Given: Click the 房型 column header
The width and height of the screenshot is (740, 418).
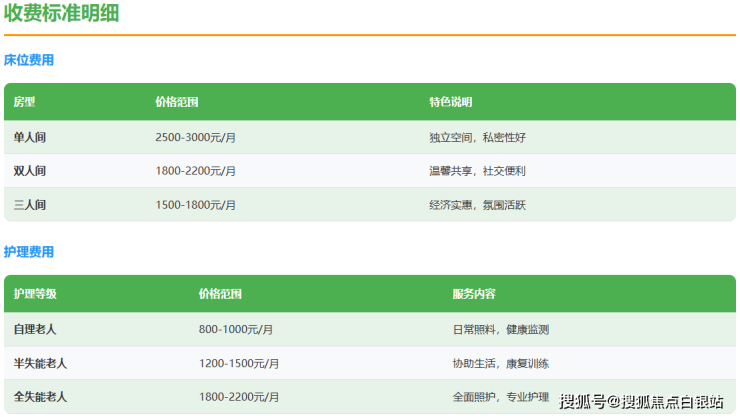Looking at the screenshot, I should (x=24, y=102).
